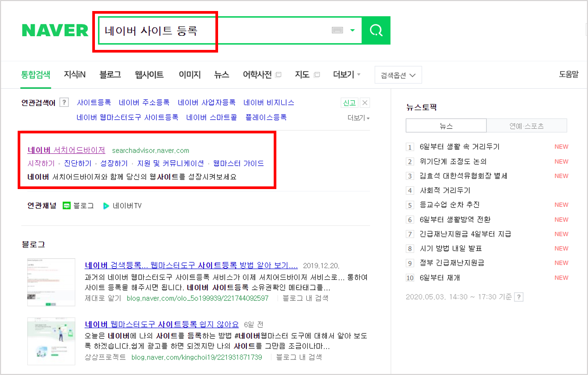Switch to the 지식iN tab

pyautogui.click(x=75, y=75)
